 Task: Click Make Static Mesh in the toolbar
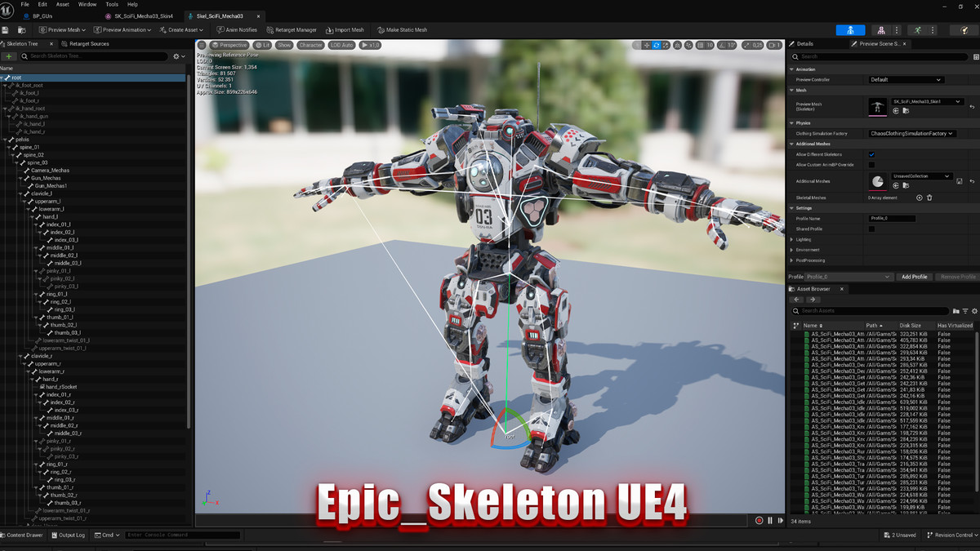click(x=401, y=29)
